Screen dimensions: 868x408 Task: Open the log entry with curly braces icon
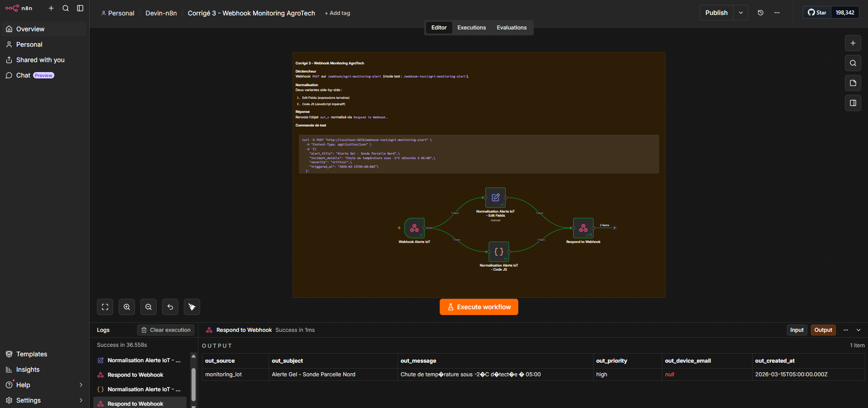(140, 389)
